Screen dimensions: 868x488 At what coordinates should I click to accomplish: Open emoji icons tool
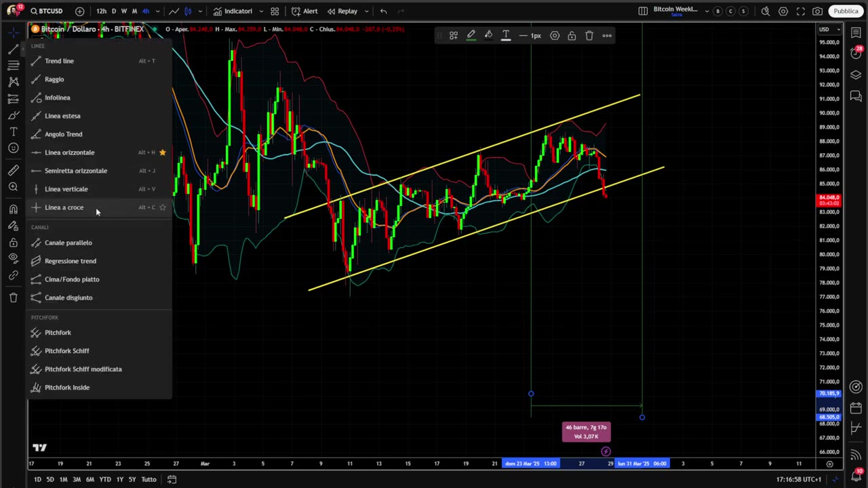(13, 148)
